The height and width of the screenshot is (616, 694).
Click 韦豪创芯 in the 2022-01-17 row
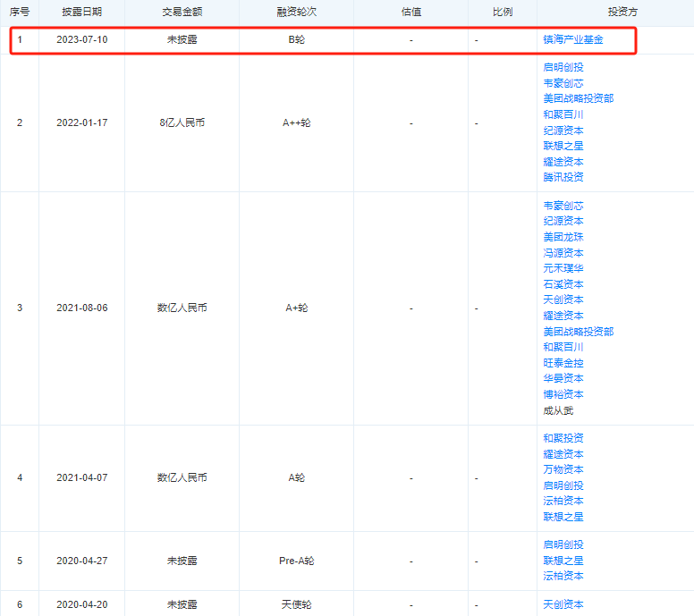point(563,83)
